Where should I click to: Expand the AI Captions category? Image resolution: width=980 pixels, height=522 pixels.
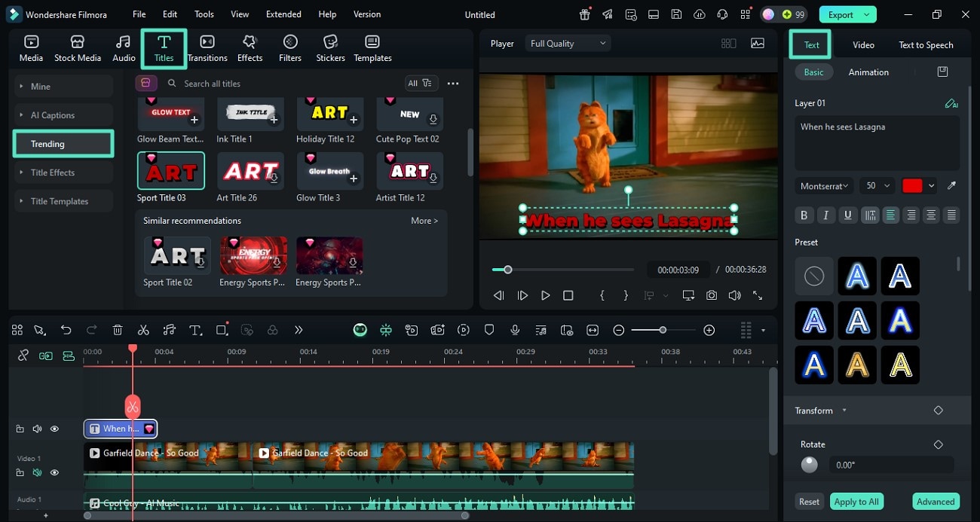click(63, 115)
